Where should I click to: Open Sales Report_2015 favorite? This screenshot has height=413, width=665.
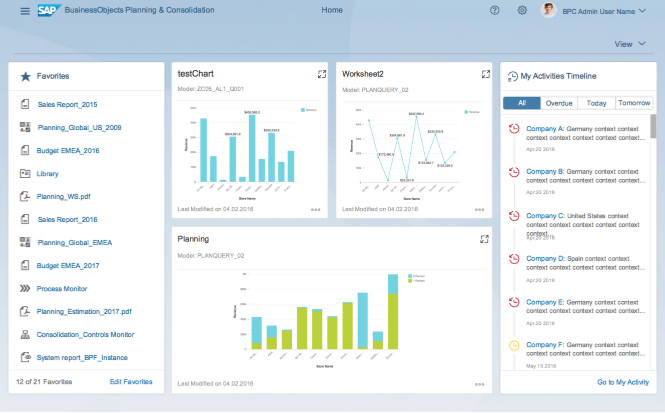click(67, 104)
